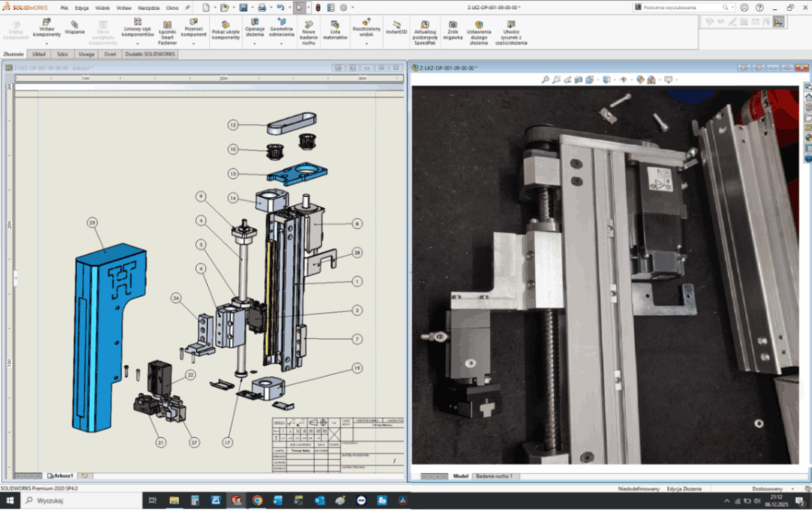Pin the menu bar with pushpin
812x512 pixels.
(x=187, y=8)
